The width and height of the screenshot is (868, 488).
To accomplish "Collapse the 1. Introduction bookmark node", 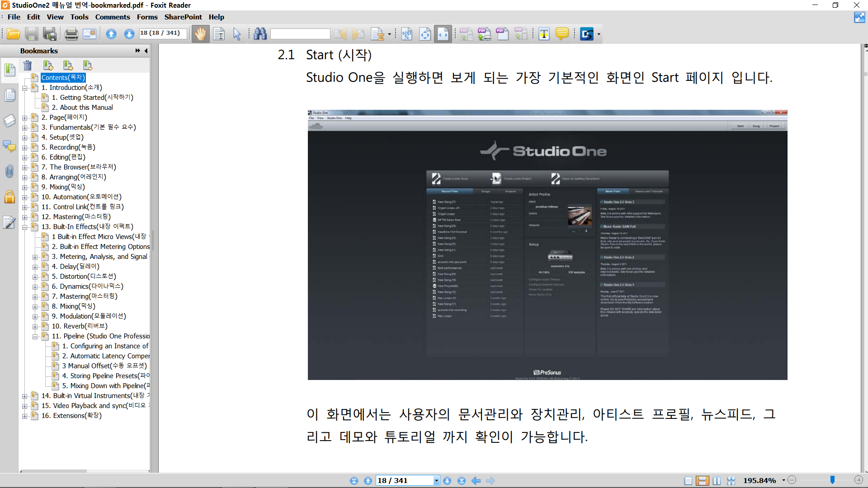I will pyautogui.click(x=25, y=88).
